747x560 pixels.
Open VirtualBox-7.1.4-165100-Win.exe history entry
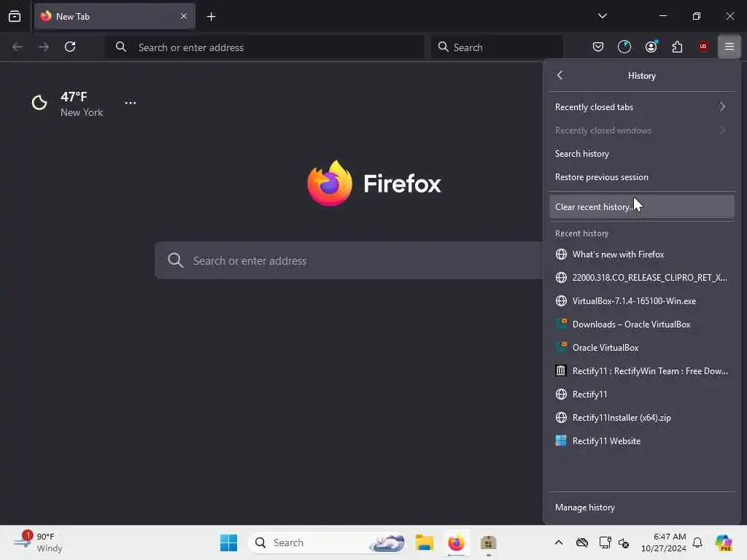(641, 301)
